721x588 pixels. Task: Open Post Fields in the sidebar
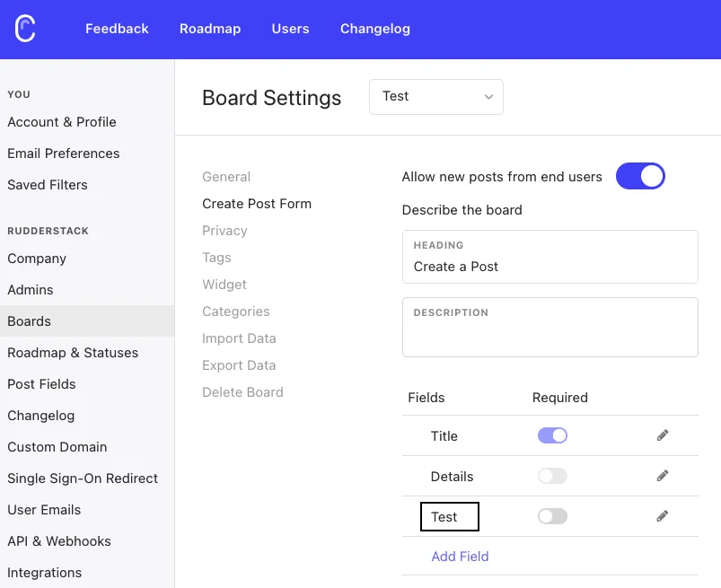pos(41,384)
